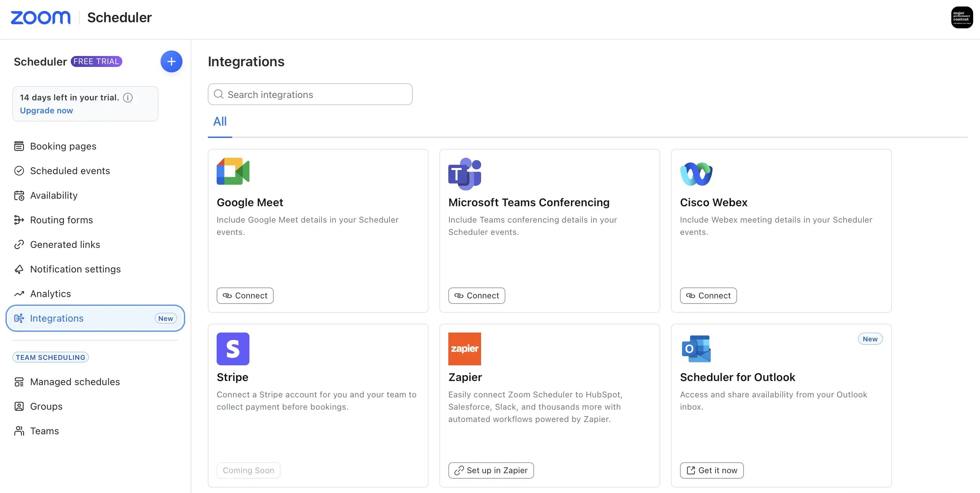The image size is (980, 493).
Task: Click the Stripe Coming Soon button
Action: (248, 470)
